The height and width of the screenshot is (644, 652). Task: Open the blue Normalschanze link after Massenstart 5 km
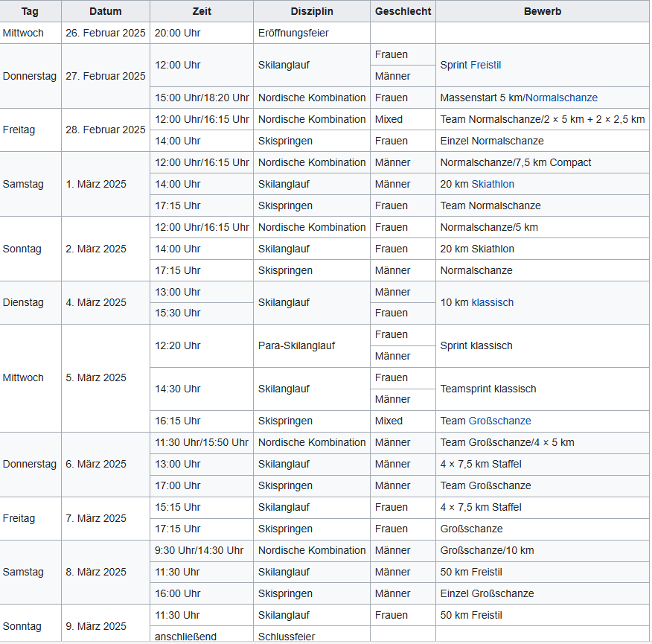pyautogui.click(x=561, y=98)
